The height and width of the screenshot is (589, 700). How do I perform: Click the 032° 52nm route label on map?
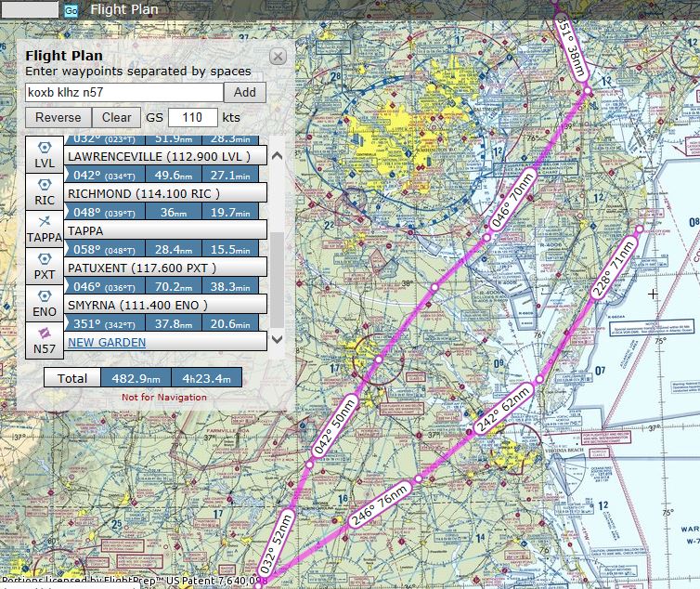coord(276,543)
